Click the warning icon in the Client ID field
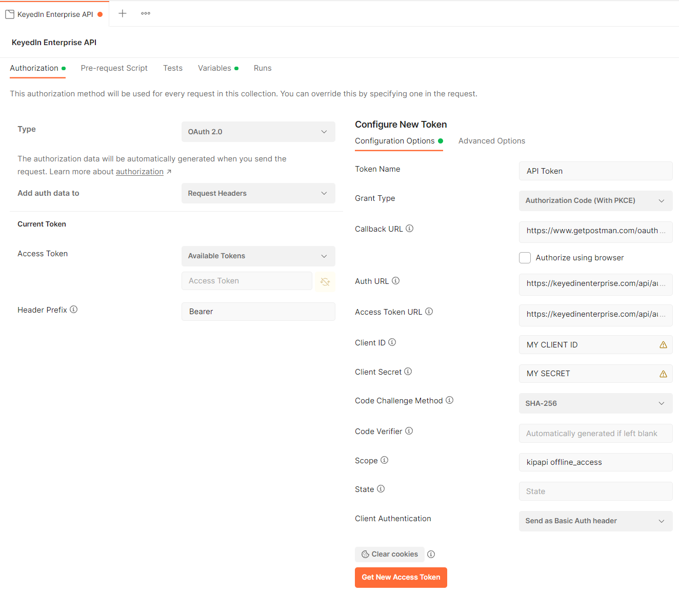Image resolution: width=679 pixels, height=616 pixels. tap(662, 344)
